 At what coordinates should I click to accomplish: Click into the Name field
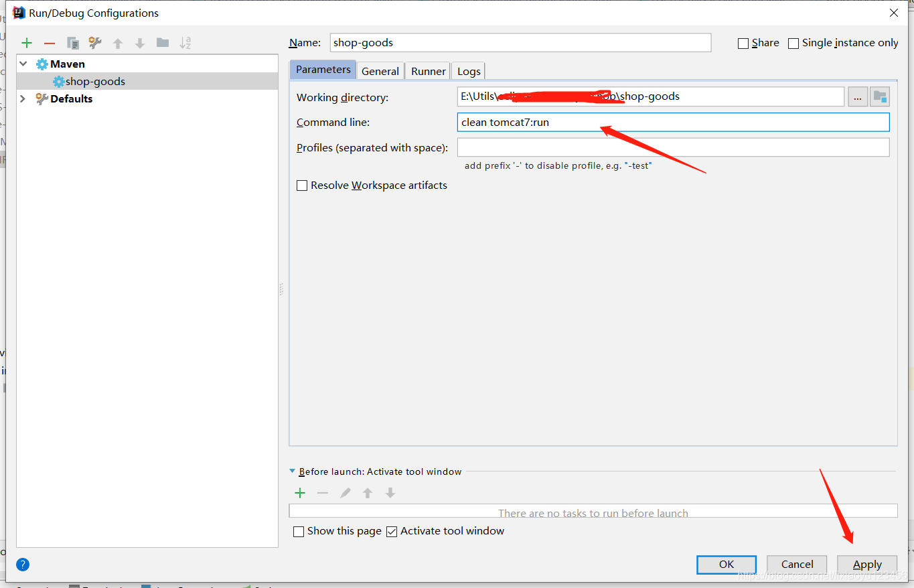(521, 42)
